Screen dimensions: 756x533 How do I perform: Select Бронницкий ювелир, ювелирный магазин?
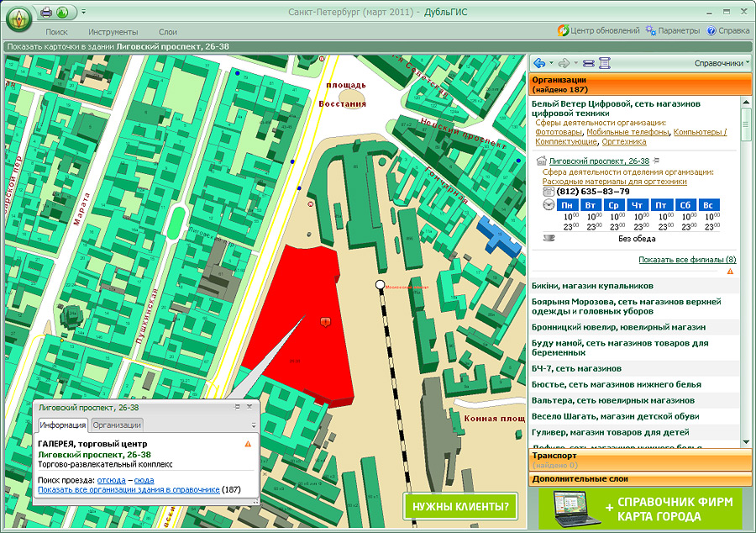click(634, 327)
